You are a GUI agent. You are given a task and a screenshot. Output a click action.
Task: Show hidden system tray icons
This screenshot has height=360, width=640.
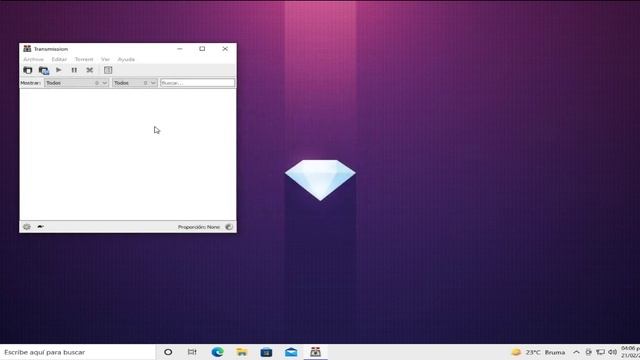click(x=576, y=352)
